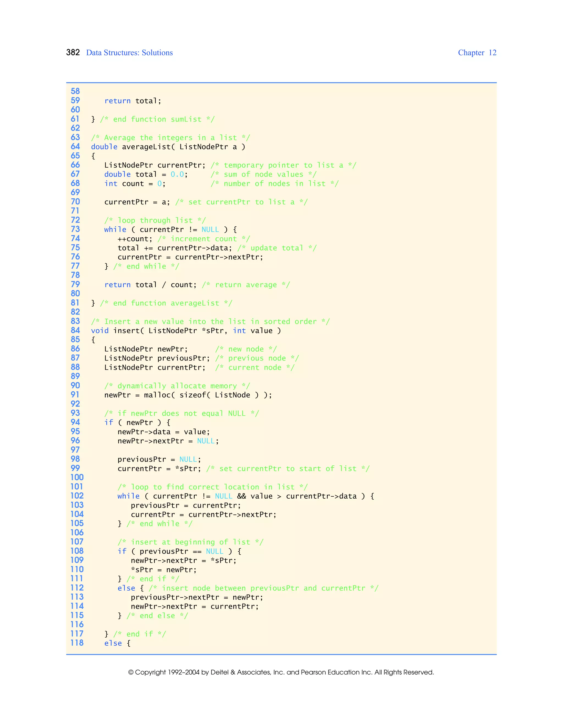Click the 'insert node between previousPtr and currentPtr' comment

(x=263, y=588)
